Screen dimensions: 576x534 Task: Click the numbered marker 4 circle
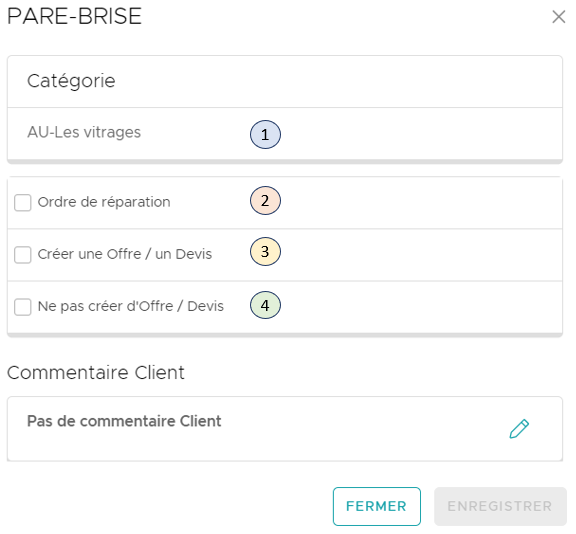tap(265, 305)
